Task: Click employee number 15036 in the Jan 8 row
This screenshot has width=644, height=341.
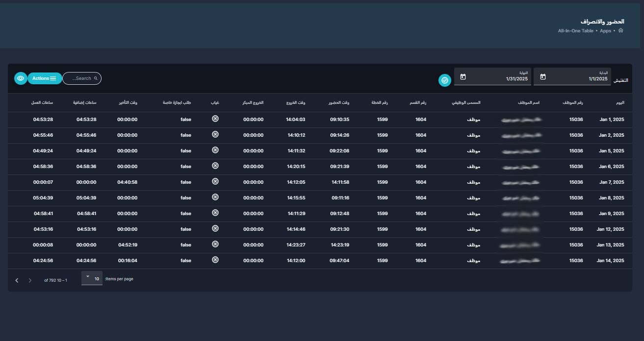Action: click(576, 198)
